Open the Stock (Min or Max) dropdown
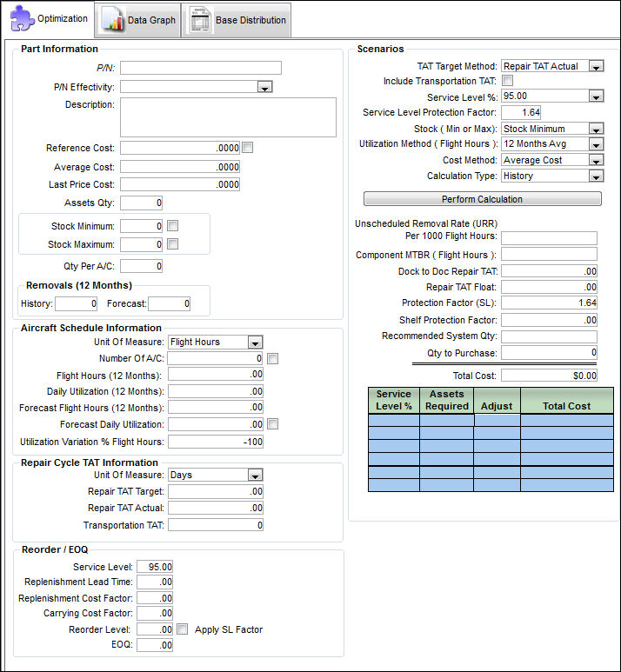Screen dimensions: 621x672 596,129
